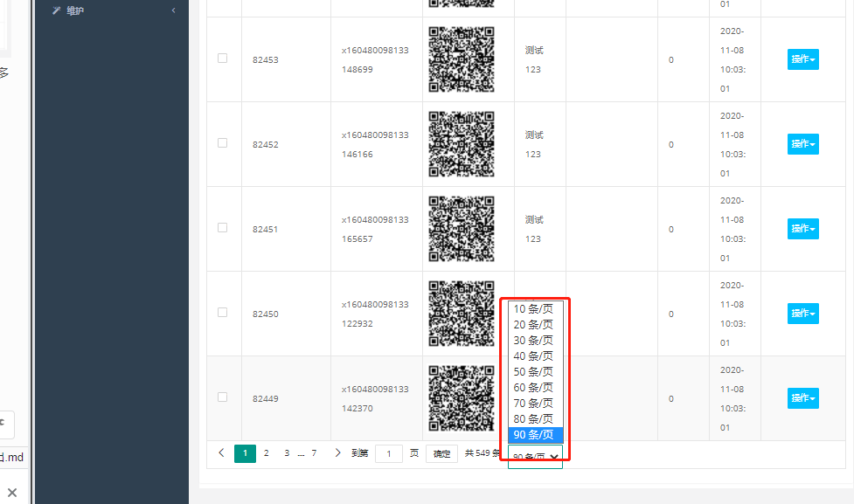Choose 70 条/页 from page size list

tap(535, 404)
